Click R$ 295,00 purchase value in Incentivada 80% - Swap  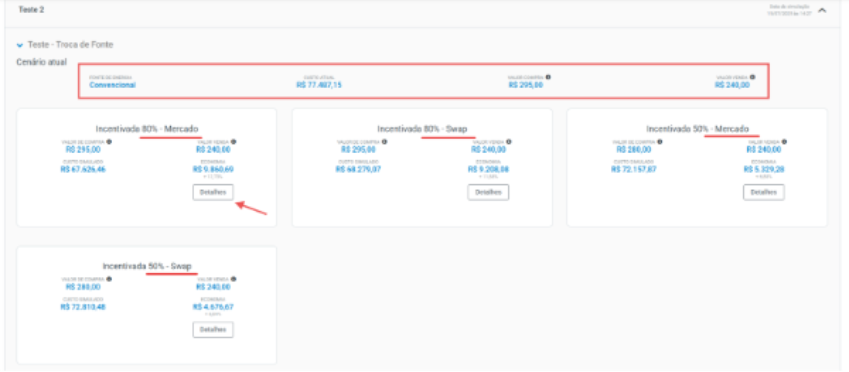click(x=358, y=150)
